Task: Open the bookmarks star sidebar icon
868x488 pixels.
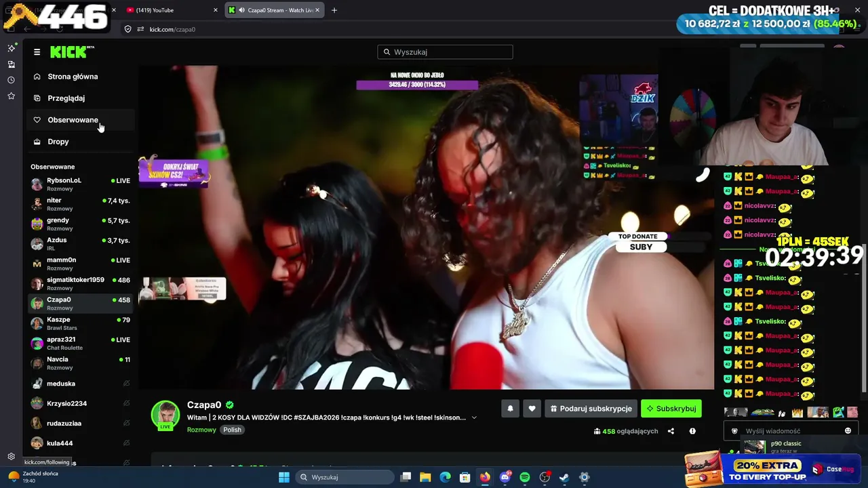Action: [x=11, y=96]
